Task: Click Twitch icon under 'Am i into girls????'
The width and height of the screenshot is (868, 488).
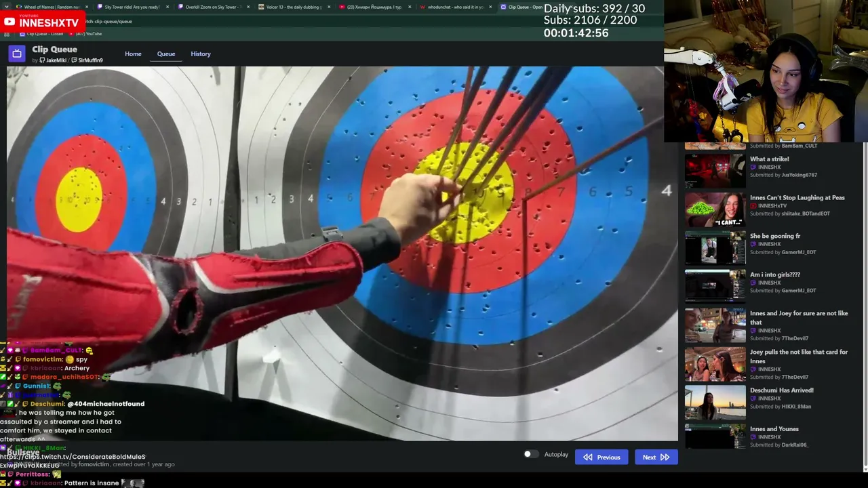Action: point(753,283)
